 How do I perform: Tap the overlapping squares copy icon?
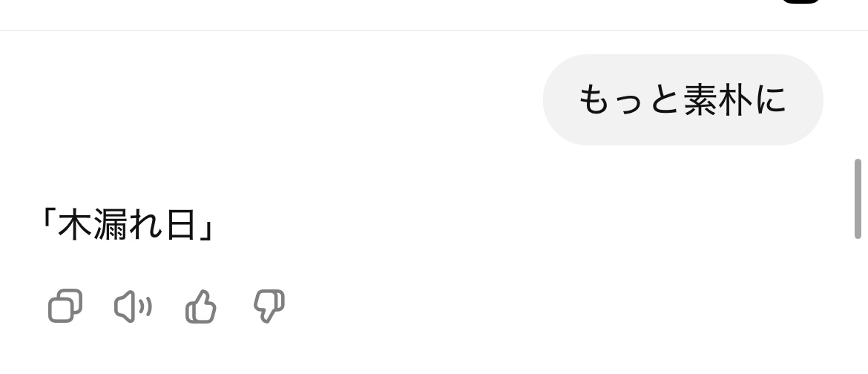[x=65, y=306]
